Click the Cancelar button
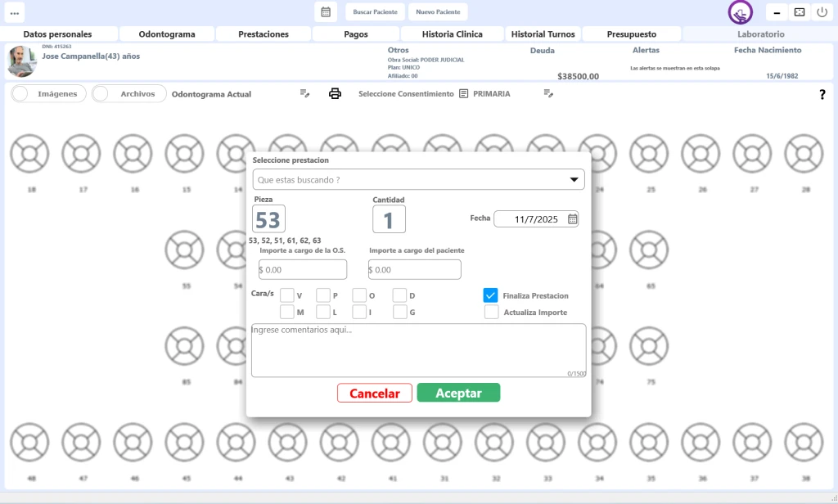 pyautogui.click(x=374, y=394)
